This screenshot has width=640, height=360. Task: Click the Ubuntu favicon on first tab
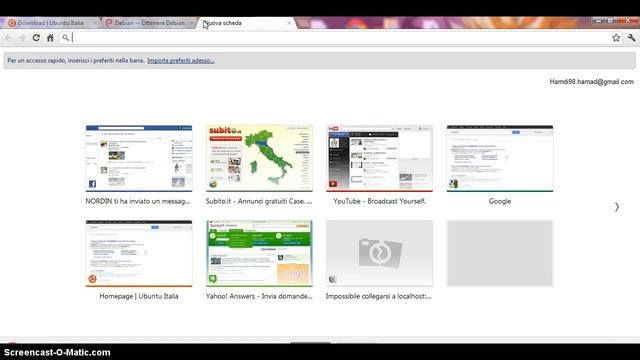click(x=12, y=23)
